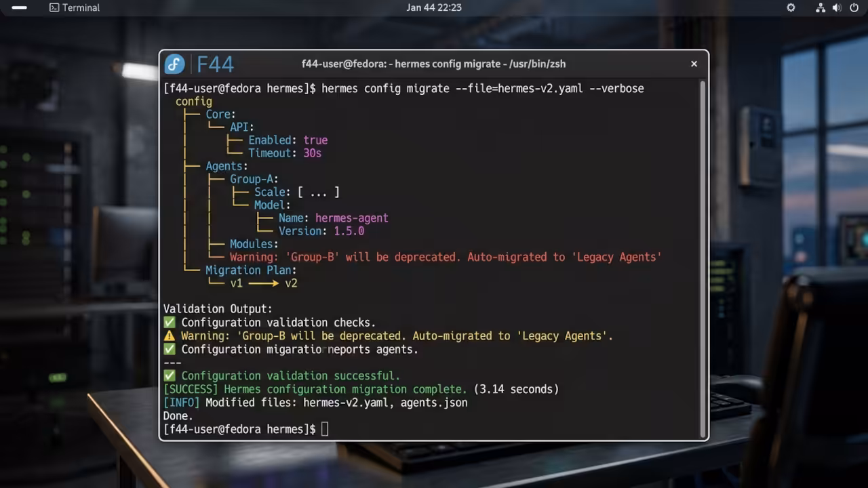Click the 'Core:' tree node

220,115
